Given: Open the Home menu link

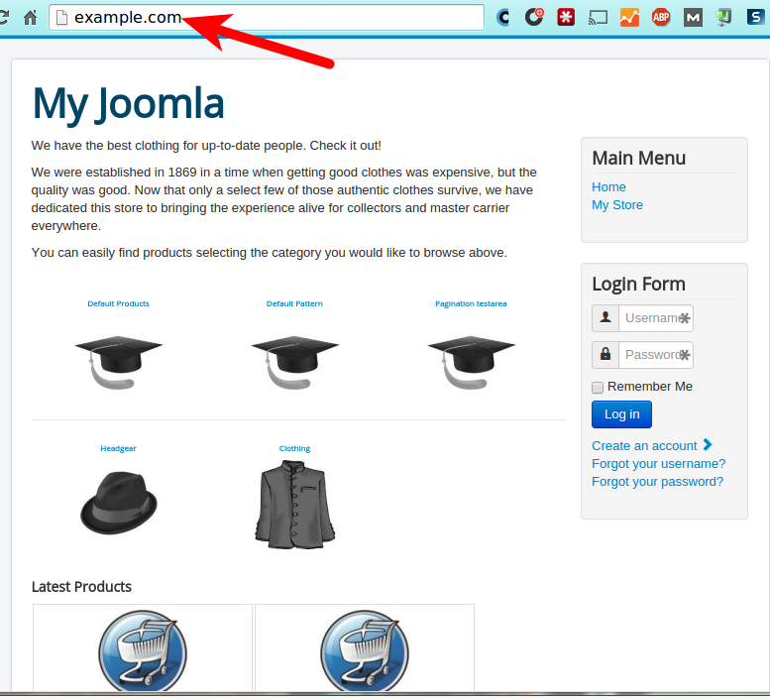Looking at the screenshot, I should 608,187.
